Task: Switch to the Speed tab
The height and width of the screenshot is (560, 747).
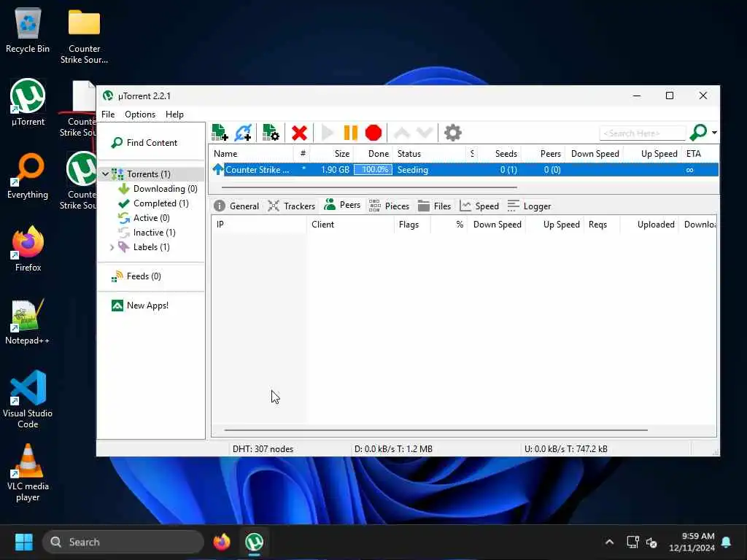Action: [479, 206]
